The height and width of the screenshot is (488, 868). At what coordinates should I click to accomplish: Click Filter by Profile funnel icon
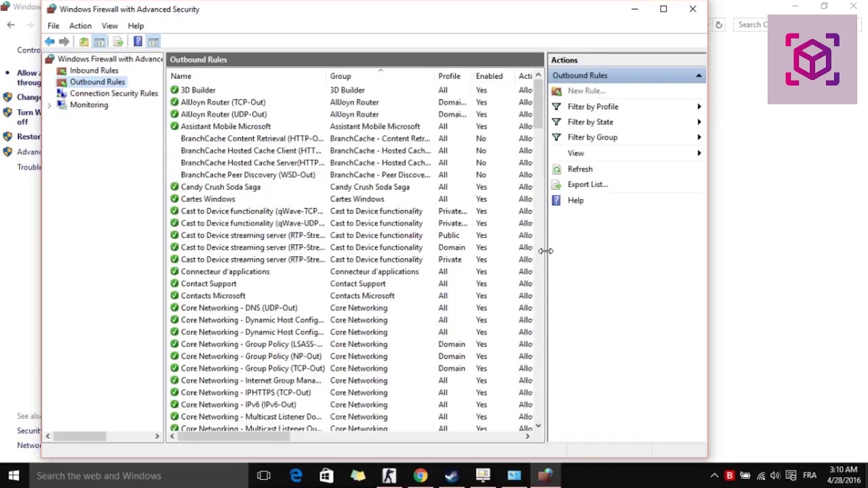pyautogui.click(x=557, y=107)
